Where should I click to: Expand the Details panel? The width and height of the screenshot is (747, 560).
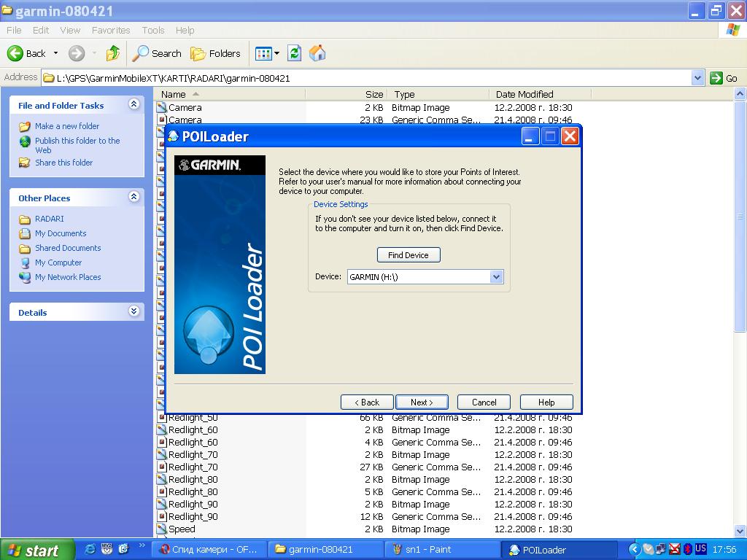coord(134,311)
